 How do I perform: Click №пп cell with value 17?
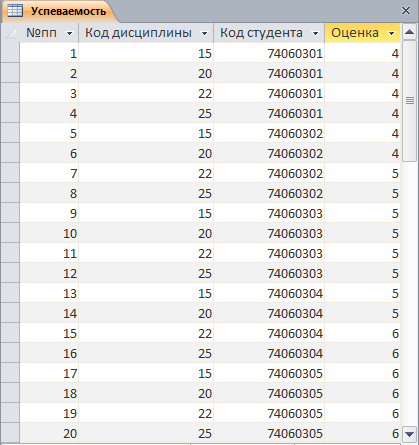[49, 373]
